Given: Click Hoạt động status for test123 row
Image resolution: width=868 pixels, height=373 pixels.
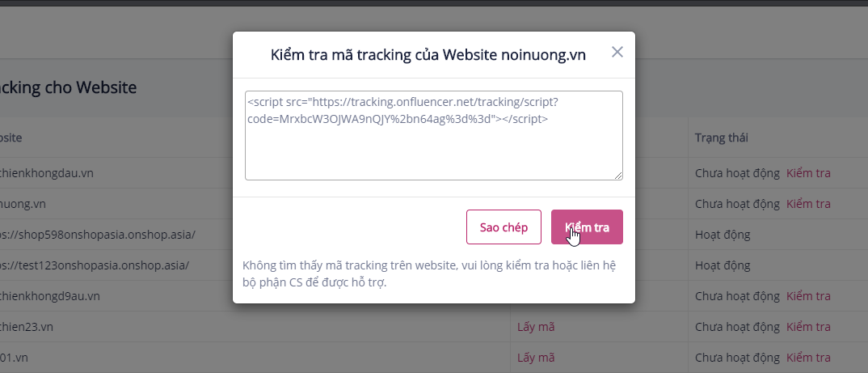Looking at the screenshot, I should (723, 265).
